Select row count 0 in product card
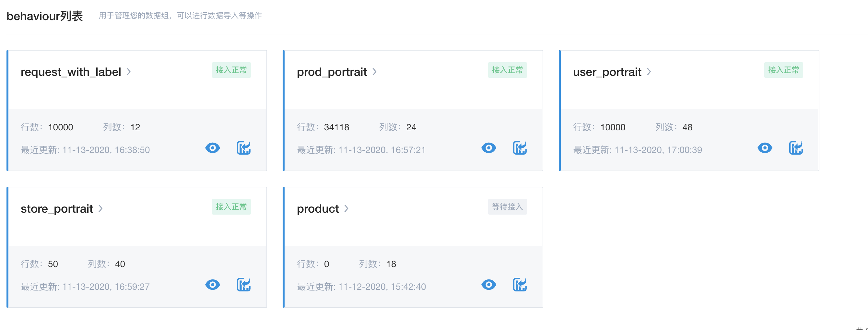Viewport: 868px width, 330px height. point(326,264)
